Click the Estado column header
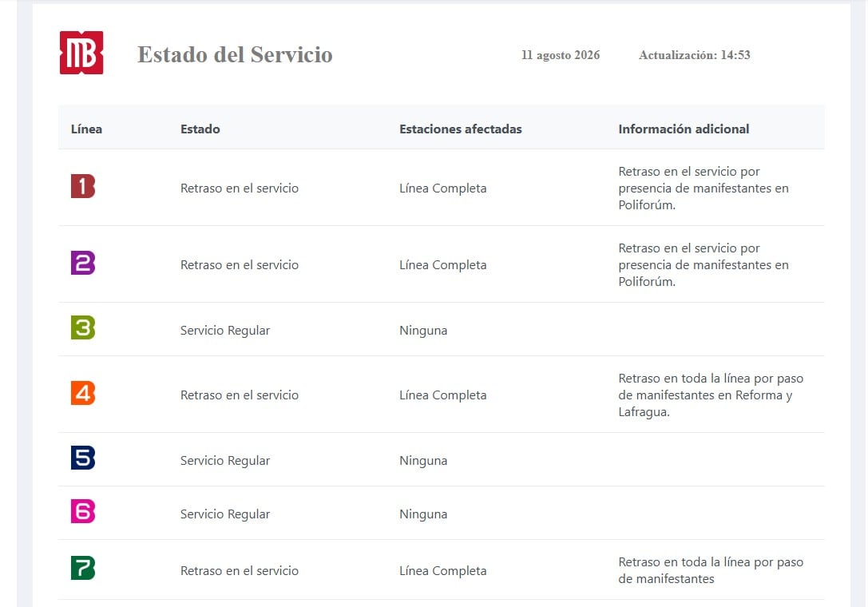Viewport: 868px width, 607px height. (x=200, y=129)
